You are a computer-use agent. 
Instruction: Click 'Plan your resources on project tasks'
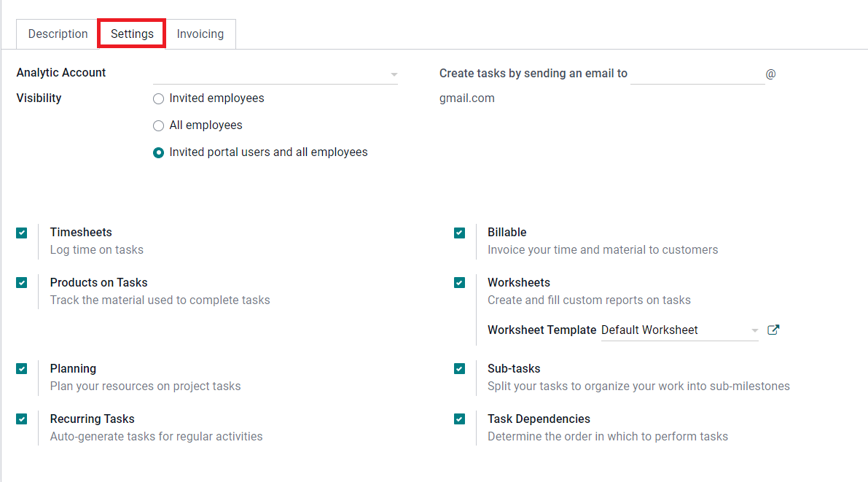145,386
